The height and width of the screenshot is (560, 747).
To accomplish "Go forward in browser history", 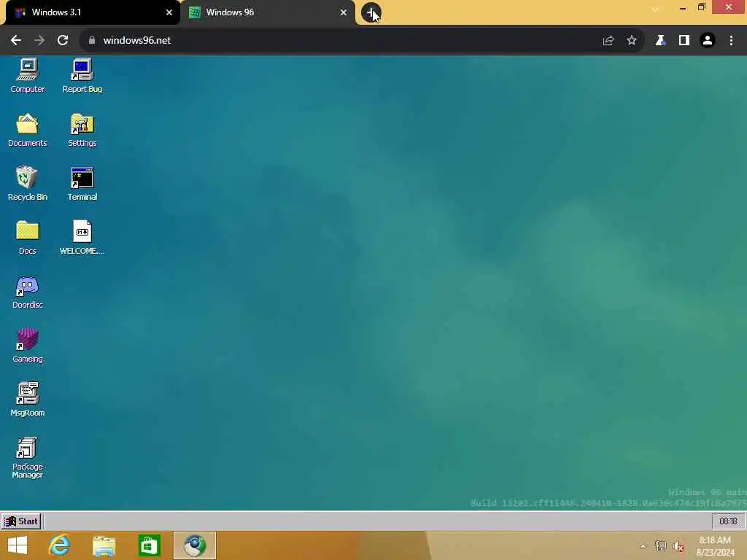I will (39, 41).
